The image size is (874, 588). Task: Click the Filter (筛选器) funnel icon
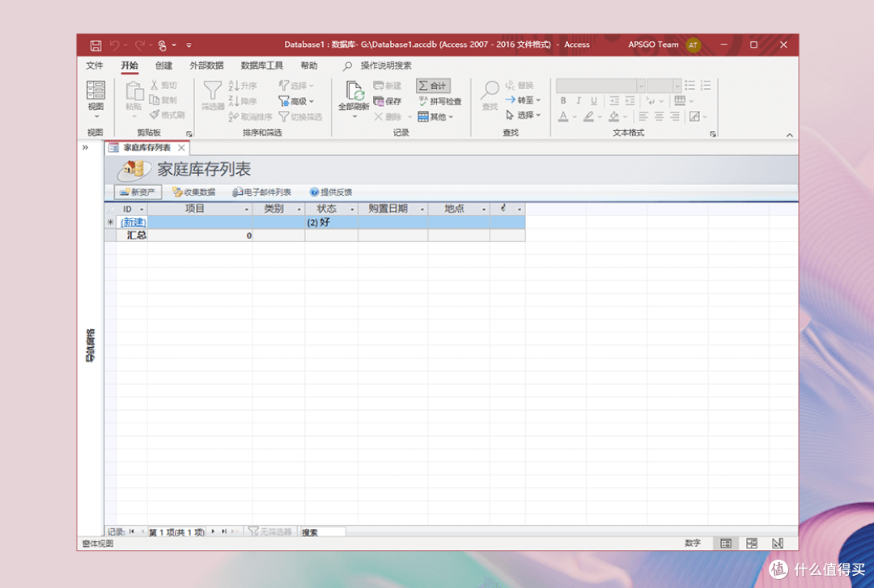212,96
